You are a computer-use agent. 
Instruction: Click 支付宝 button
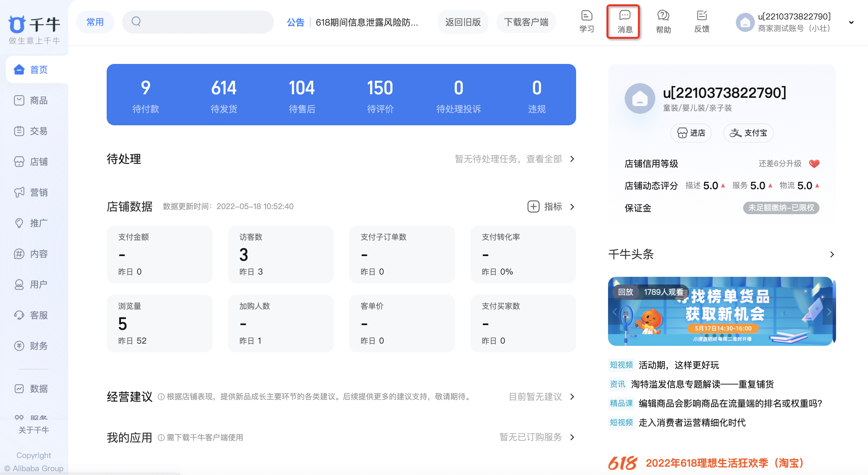tap(748, 133)
